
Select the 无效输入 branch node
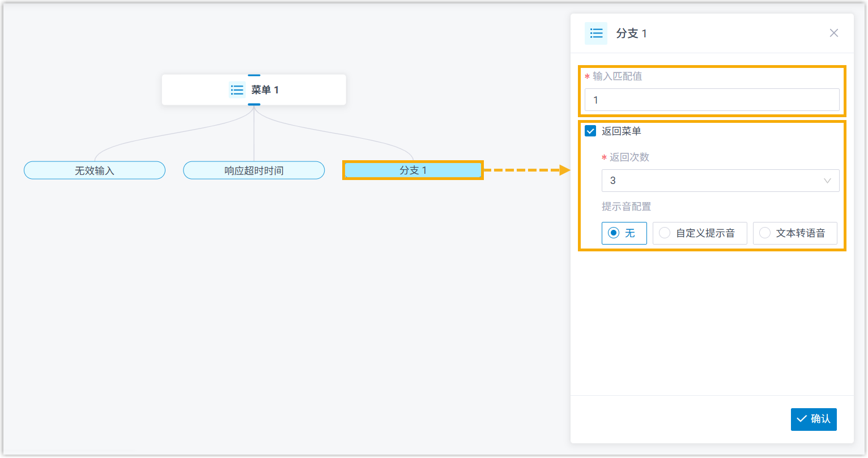(x=95, y=170)
